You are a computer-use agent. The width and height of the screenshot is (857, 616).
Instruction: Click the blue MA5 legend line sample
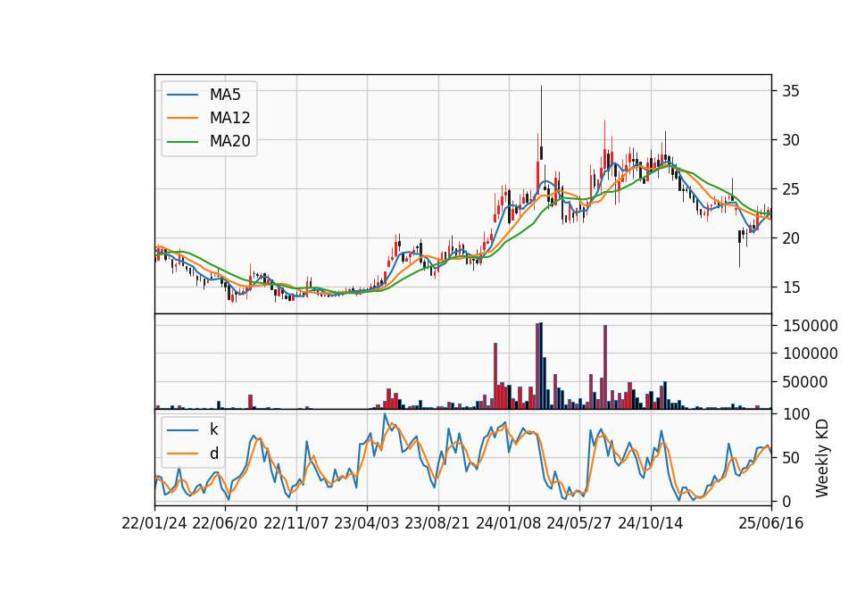pyautogui.click(x=182, y=96)
